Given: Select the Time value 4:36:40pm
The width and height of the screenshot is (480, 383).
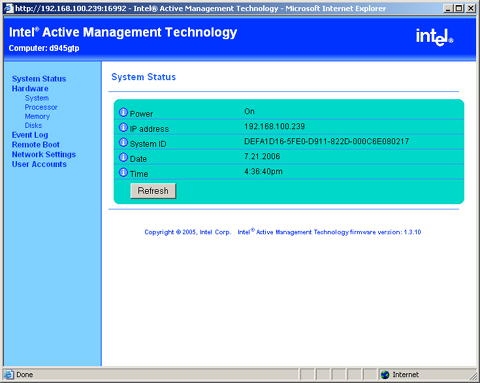Looking at the screenshot, I should (263, 171).
